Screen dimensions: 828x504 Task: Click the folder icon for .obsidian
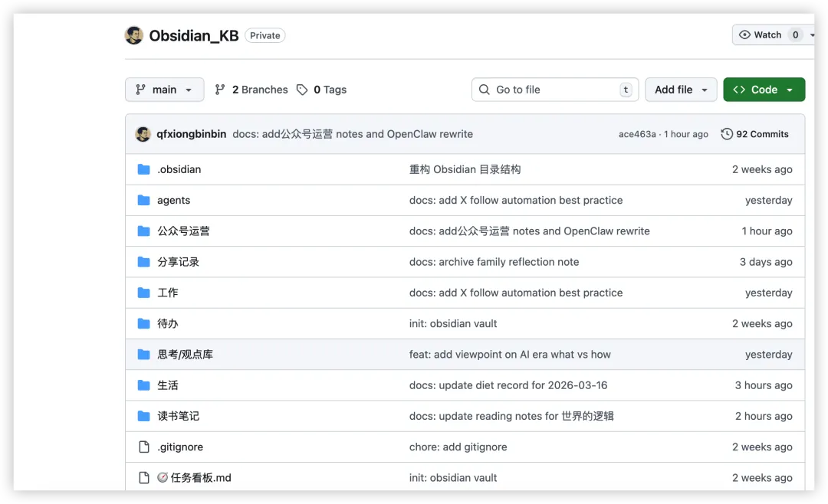(x=143, y=169)
